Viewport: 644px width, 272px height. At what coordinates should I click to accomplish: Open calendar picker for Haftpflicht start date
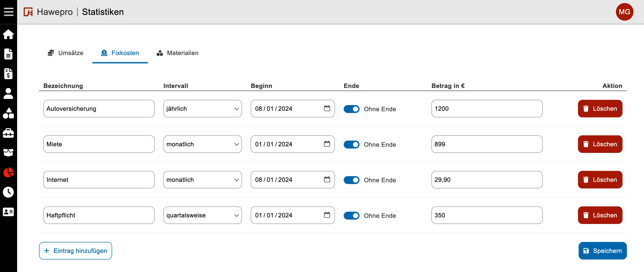pyautogui.click(x=327, y=215)
